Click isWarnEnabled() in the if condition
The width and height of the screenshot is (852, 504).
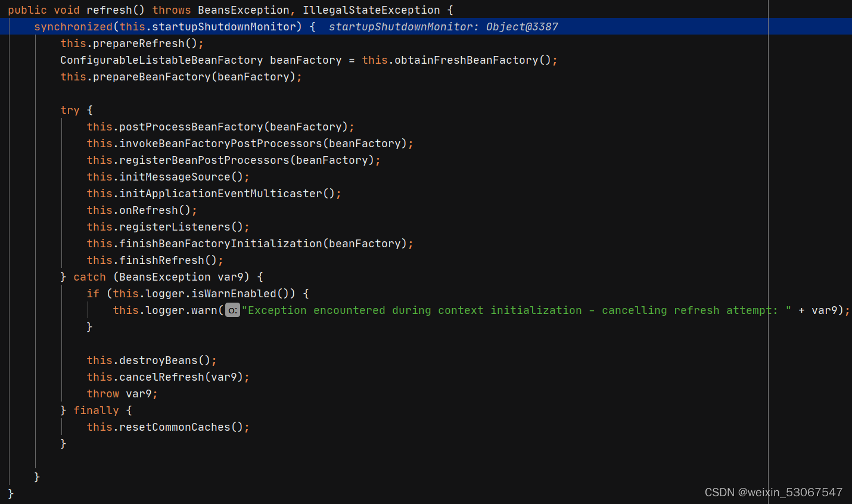pyautogui.click(x=243, y=294)
